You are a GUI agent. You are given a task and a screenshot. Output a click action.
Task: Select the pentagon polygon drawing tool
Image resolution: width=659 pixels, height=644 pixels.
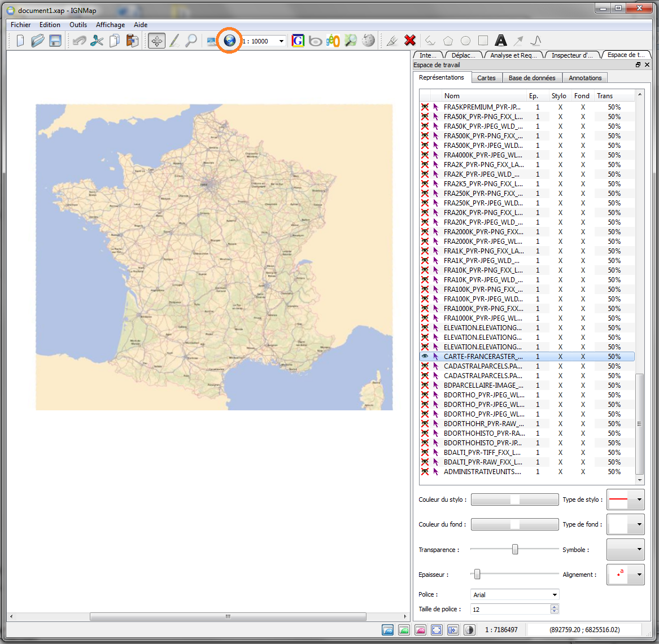448,41
